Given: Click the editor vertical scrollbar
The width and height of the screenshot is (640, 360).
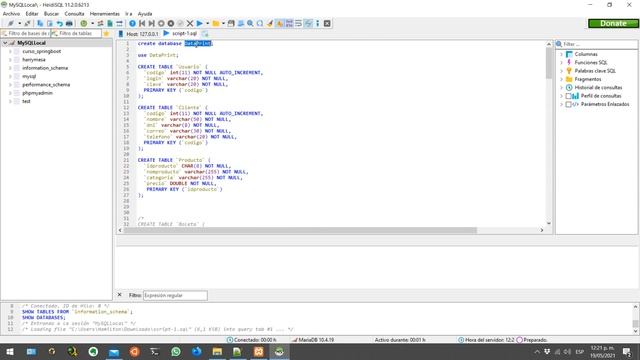Looking at the screenshot, I should click(549, 63).
